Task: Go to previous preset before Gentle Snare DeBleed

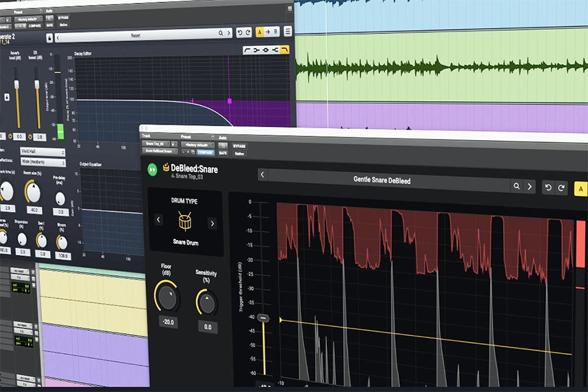Action: (x=263, y=175)
